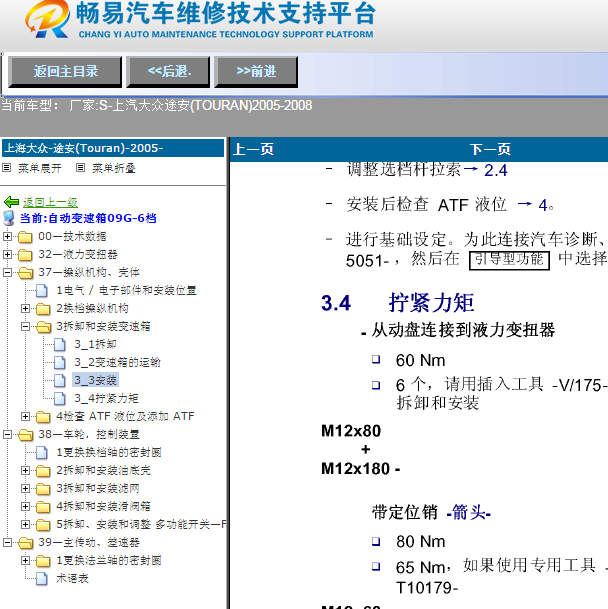Open 1更换换档轴的密封圈 page

(109, 452)
